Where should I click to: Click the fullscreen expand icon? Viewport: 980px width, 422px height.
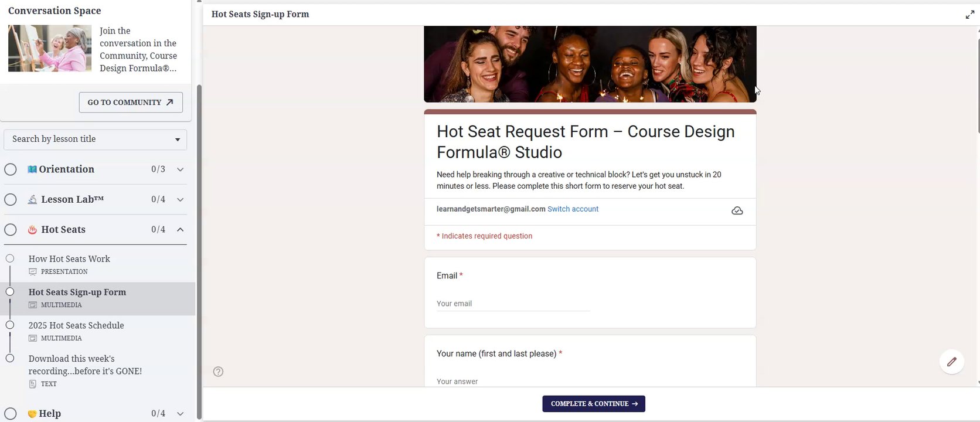pyautogui.click(x=969, y=15)
